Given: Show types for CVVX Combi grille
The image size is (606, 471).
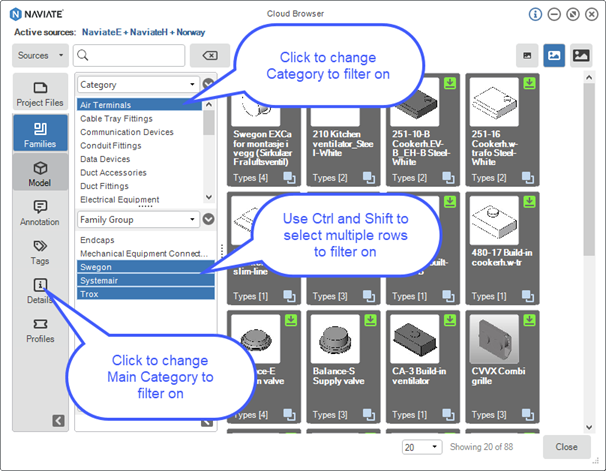Looking at the screenshot, I should pos(528,415).
